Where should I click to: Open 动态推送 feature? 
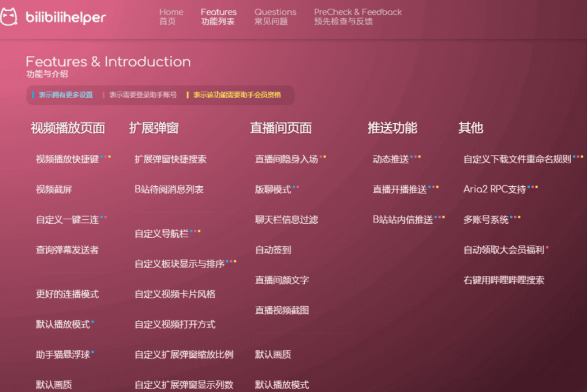[391, 159]
